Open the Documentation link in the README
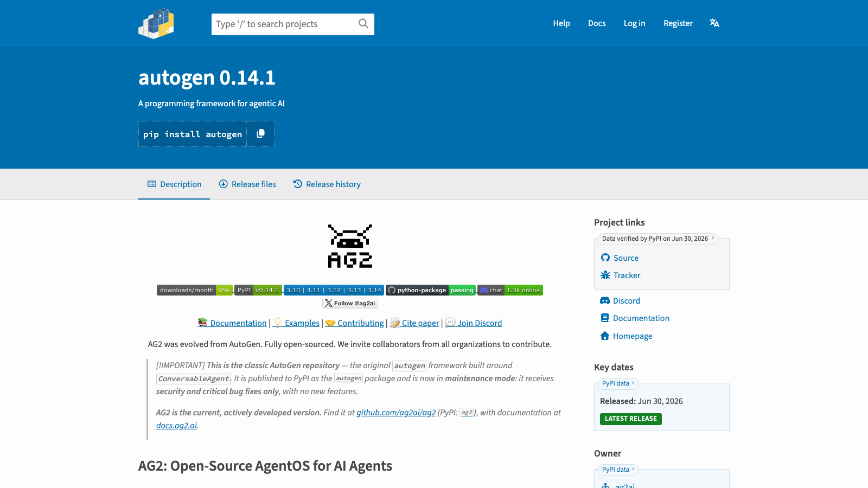 (232, 323)
